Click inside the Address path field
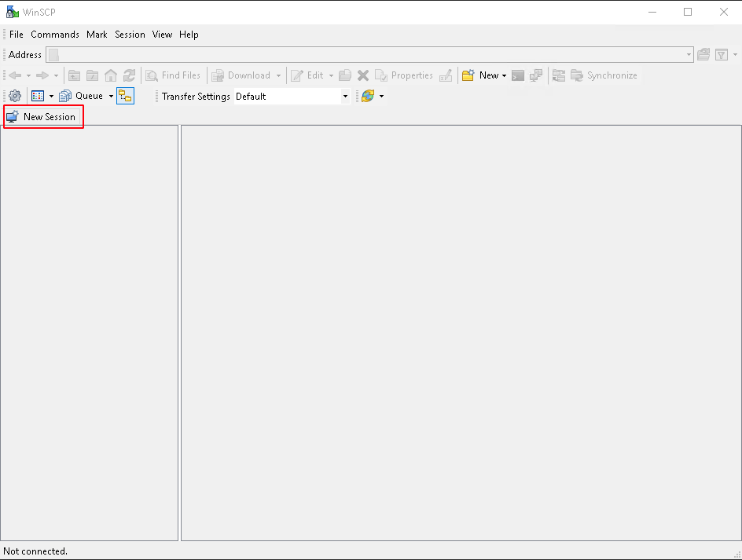Screen dimensions: 742x560 [369, 55]
